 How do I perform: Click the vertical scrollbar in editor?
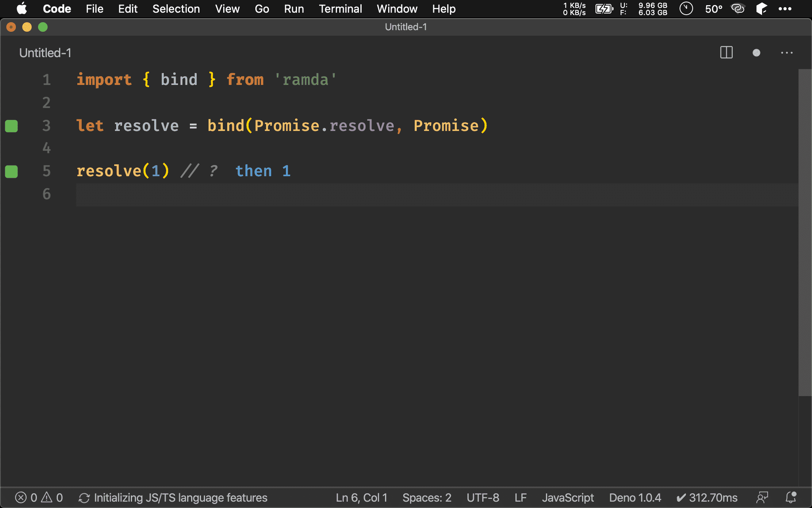click(804, 232)
